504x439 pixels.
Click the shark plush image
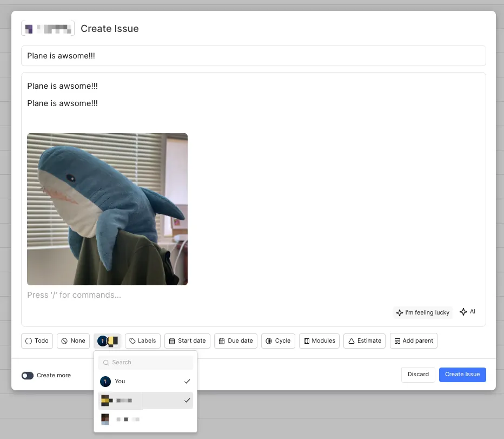[x=107, y=209]
